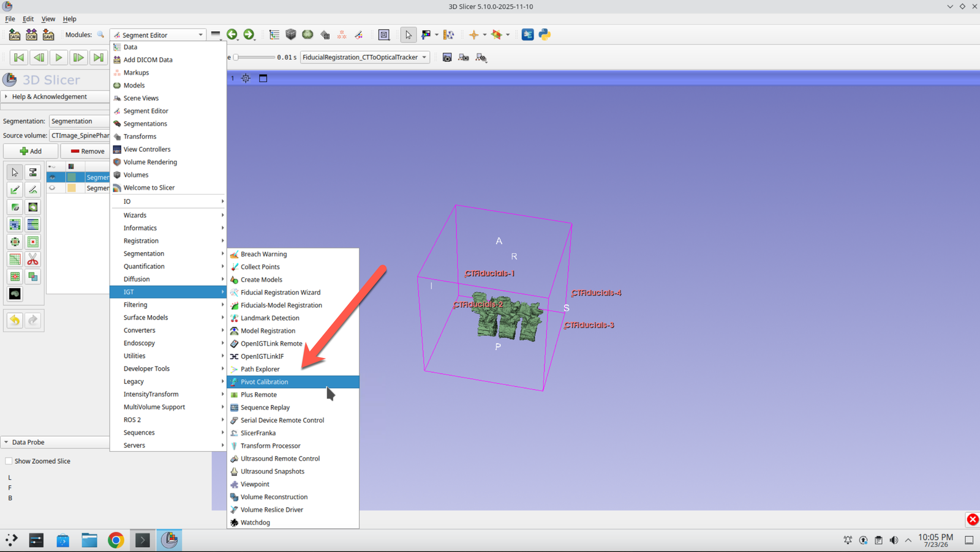Click the red error indicator at bottom right
The width and height of the screenshot is (980, 552).
pyautogui.click(x=973, y=520)
